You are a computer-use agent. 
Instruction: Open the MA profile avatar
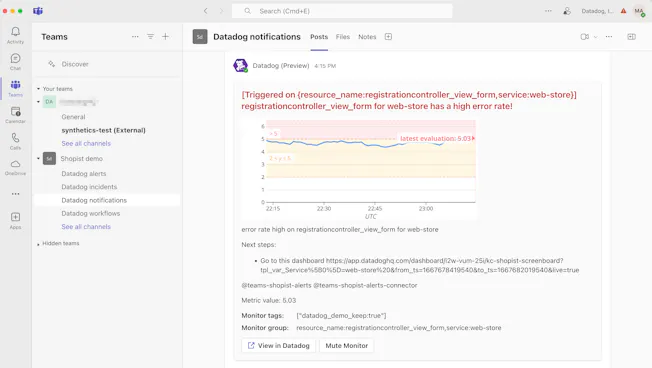(x=639, y=11)
